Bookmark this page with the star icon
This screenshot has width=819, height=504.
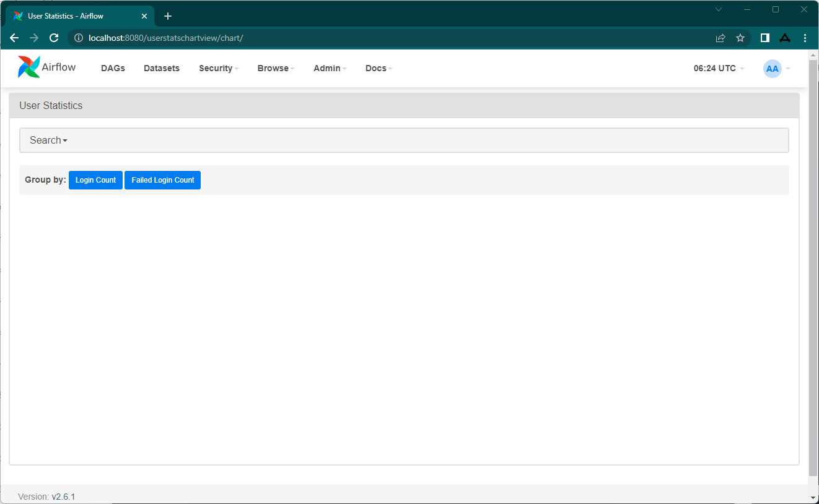[740, 38]
